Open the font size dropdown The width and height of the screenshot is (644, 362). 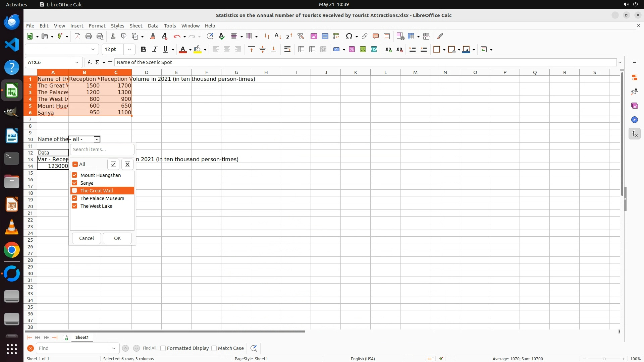click(x=129, y=50)
